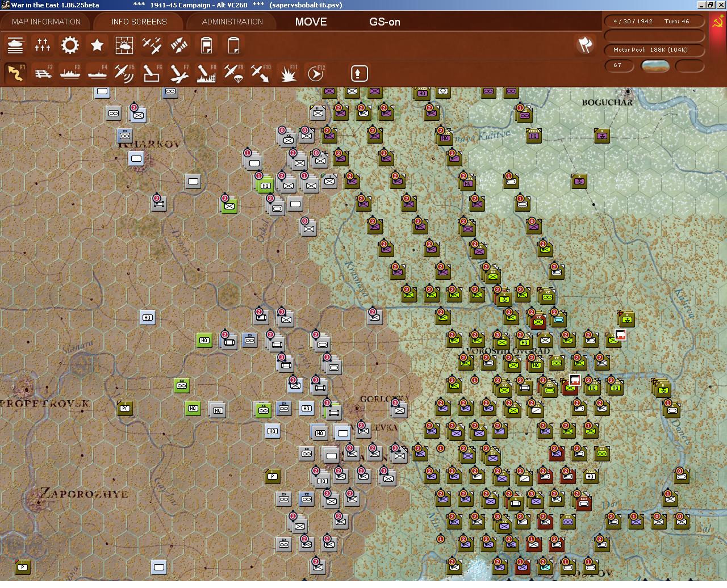This screenshot has height=588, width=727.
Task: Open the production gear icon
Action: point(70,45)
